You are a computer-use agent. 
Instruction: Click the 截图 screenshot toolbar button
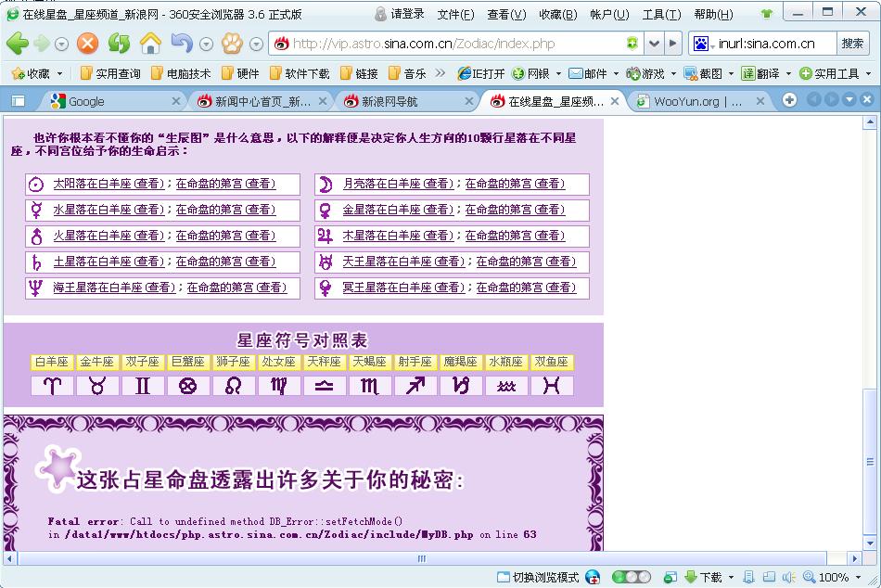click(704, 73)
